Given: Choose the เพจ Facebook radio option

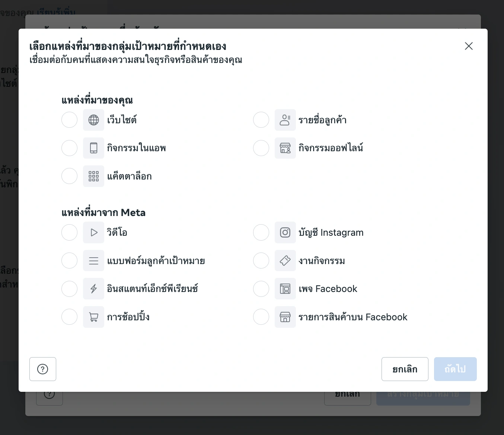Looking at the screenshot, I should pyautogui.click(x=261, y=289).
